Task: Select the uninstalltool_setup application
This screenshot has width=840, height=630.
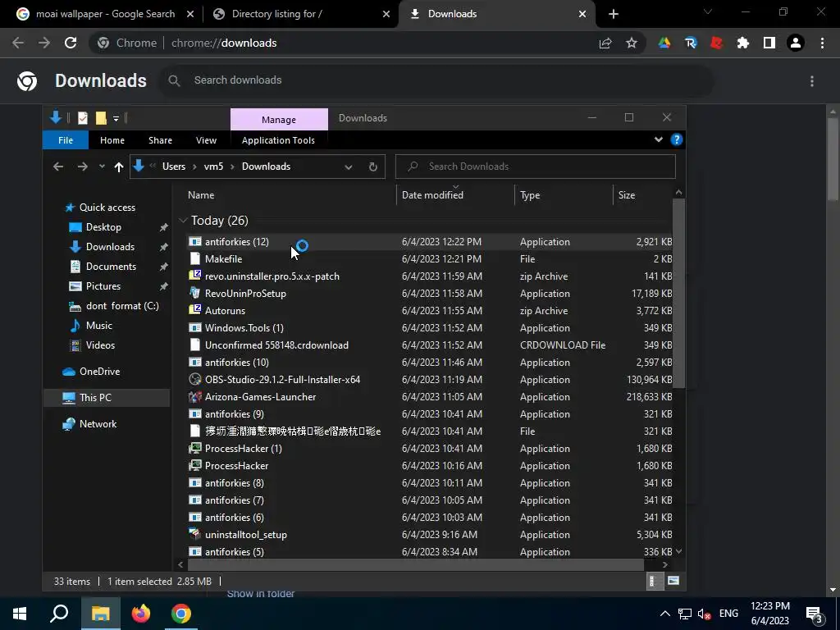Action: point(427,534)
